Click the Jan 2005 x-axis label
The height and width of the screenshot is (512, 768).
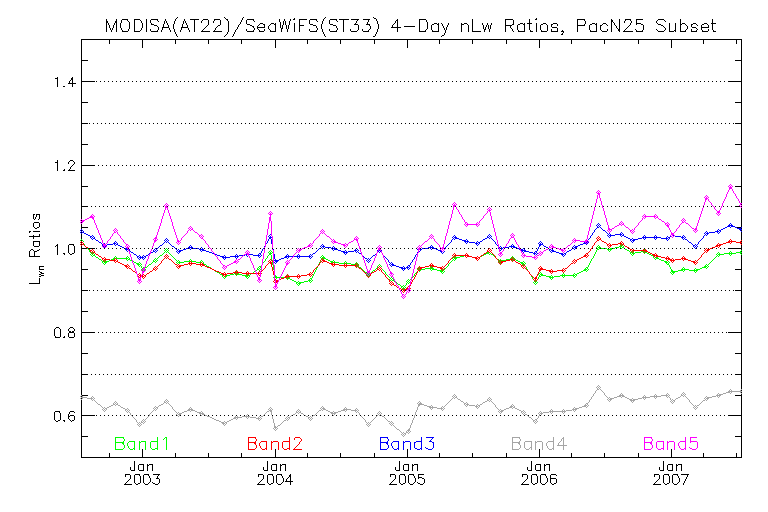click(x=407, y=473)
